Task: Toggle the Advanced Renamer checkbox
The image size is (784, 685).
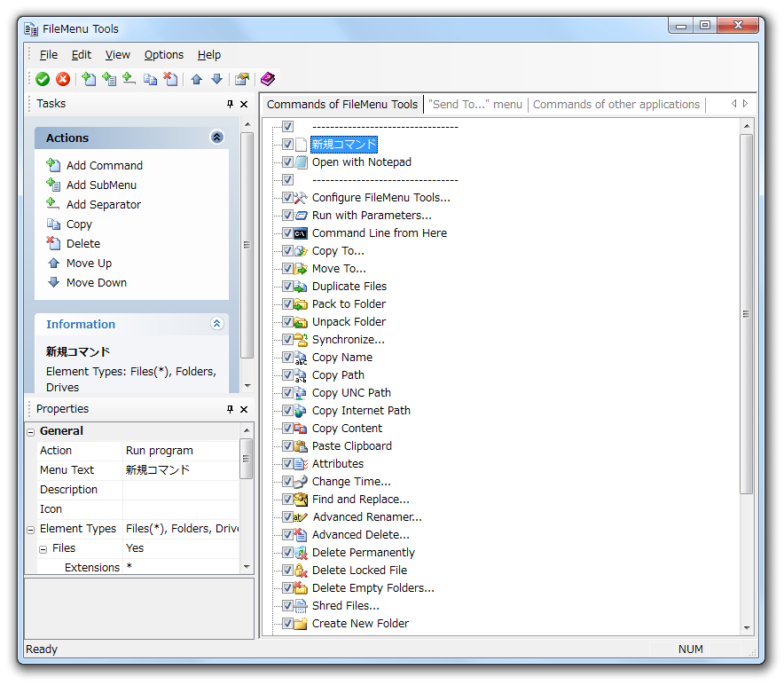Action: [x=287, y=517]
